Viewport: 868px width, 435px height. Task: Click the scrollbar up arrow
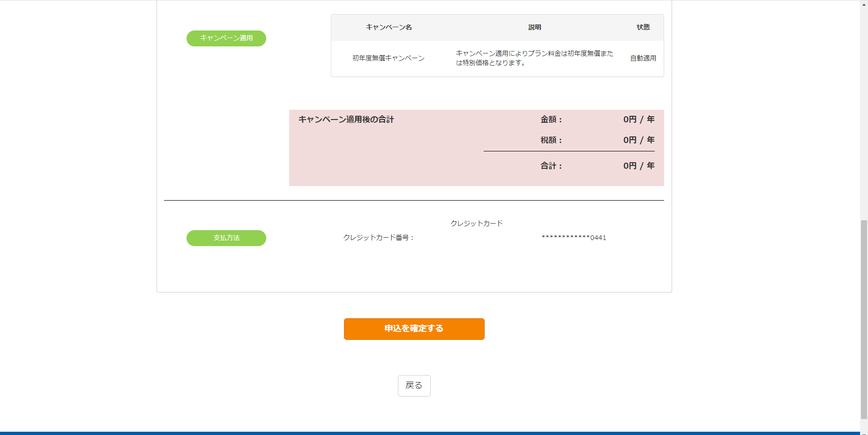coord(864,4)
